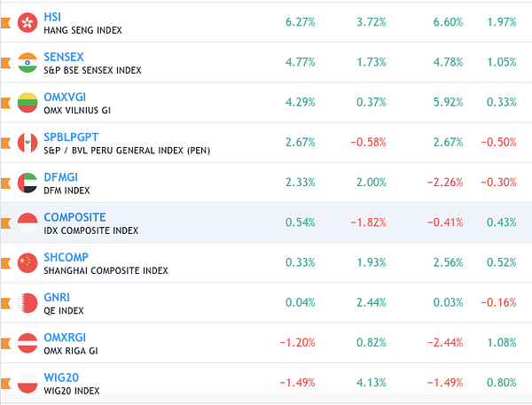
Task: Click the orange flag next to COMPOSITE
Action: click(x=6, y=223)
